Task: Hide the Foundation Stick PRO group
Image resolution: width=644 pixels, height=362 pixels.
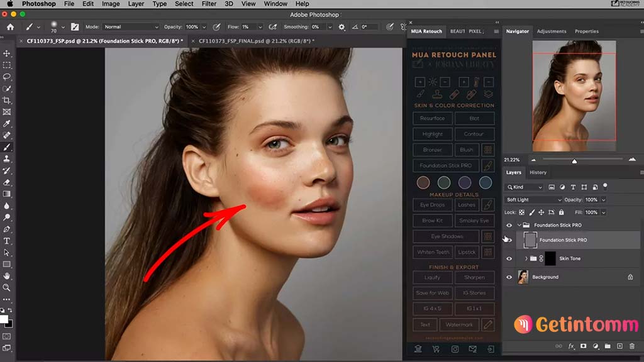Action: (509, 226)
